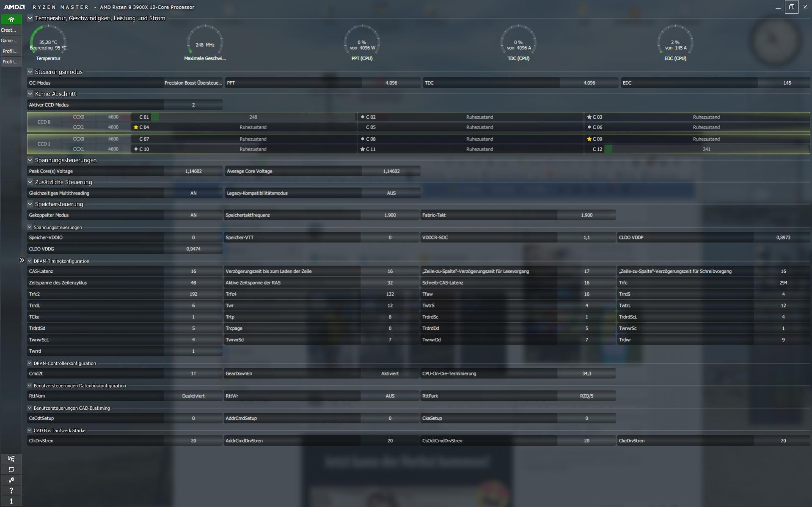Select OC-Modus Precision Boost Übersteuerung value

click(x=193, y=83)
